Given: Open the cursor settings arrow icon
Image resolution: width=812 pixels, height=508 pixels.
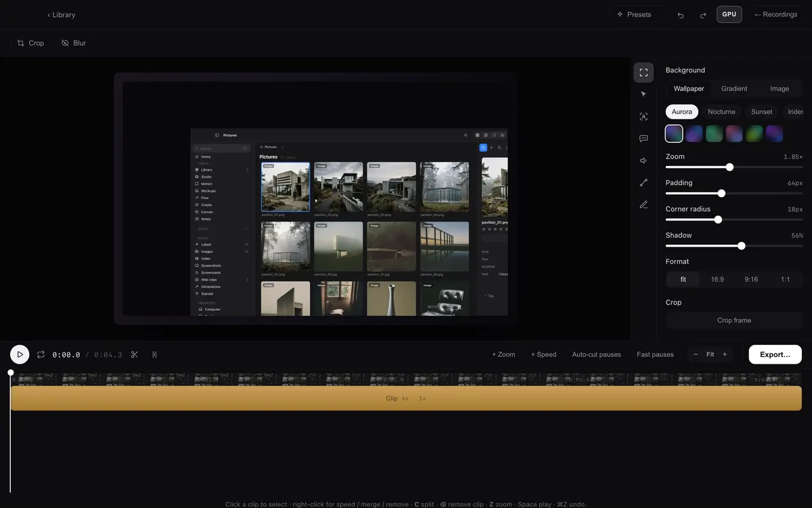Looking at the screenshot, I should 644,94.
